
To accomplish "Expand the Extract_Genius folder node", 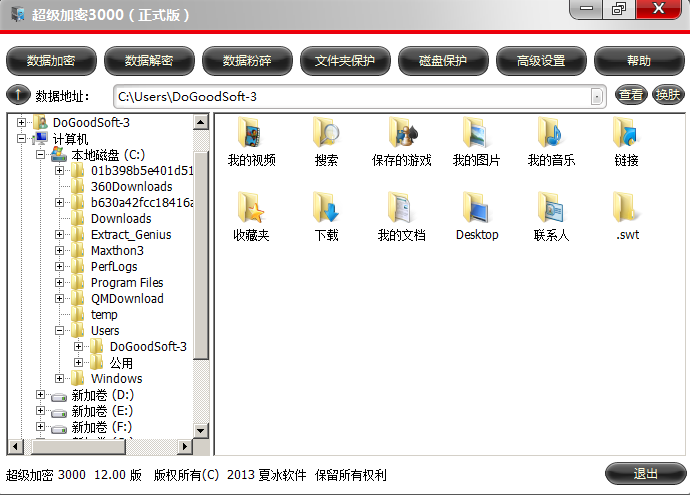I will [59, 235].
